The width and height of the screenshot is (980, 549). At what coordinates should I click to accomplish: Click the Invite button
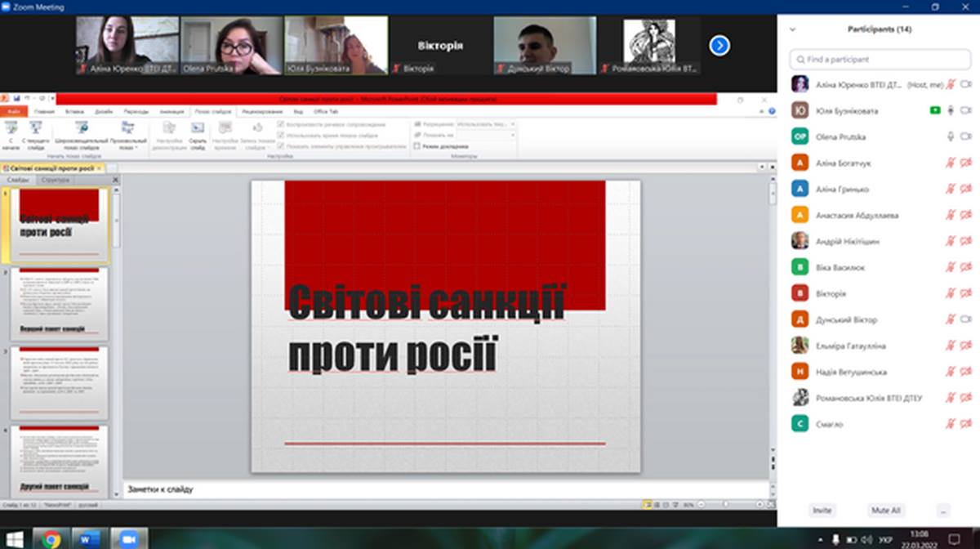tap(822, 511)
